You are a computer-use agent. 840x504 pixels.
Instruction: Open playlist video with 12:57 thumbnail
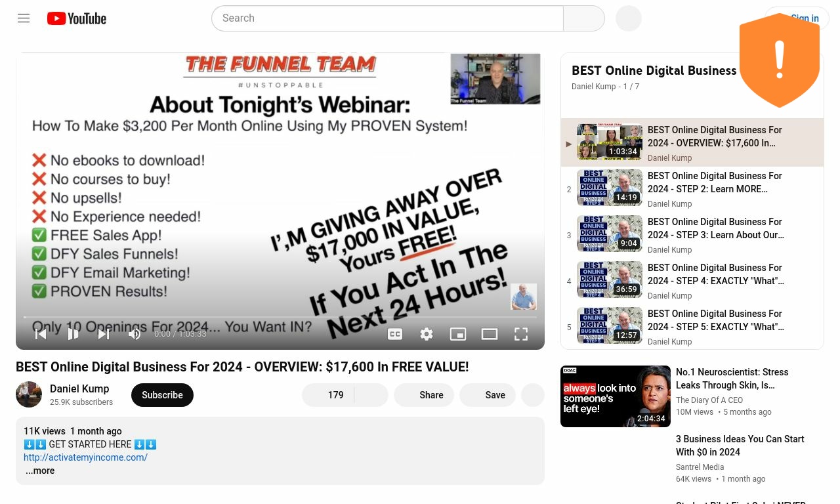click(x=610, y=325)
